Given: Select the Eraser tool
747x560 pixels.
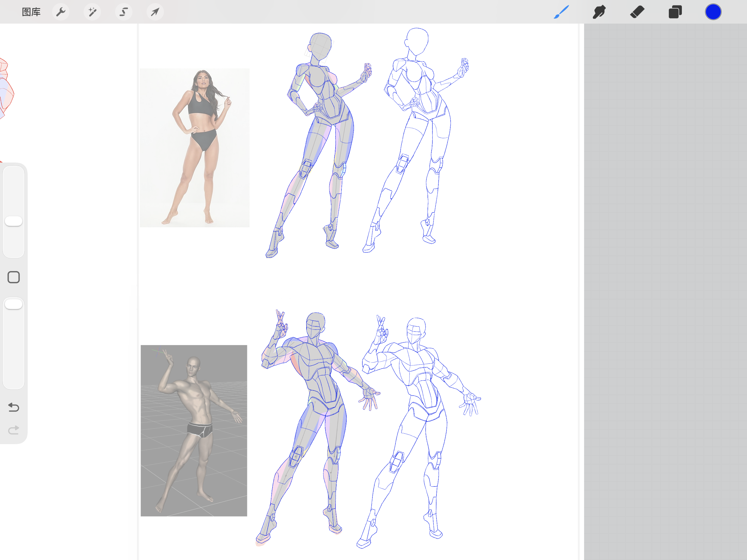Looking at the screenshot, I should coord(637,12).
